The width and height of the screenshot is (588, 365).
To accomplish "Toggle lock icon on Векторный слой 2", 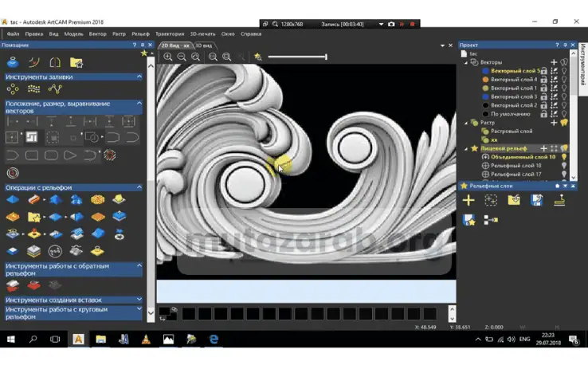I will click(543, 105).
